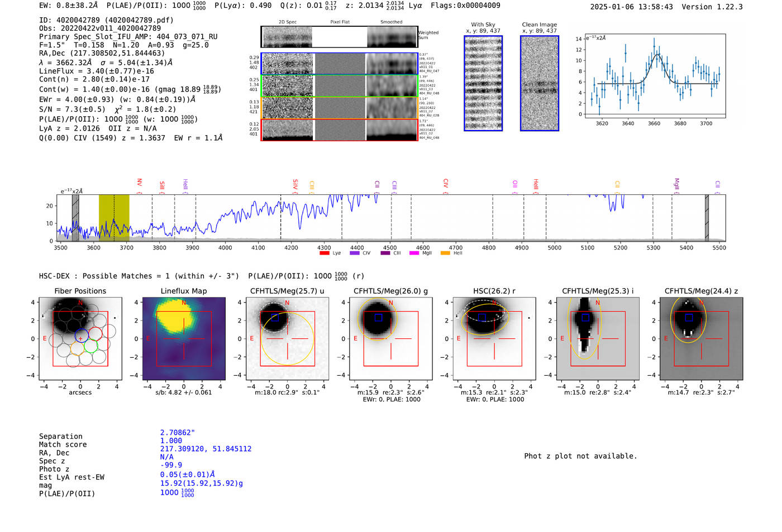
Task: Open the Lineflux Map panel
Action: [184, 339]
